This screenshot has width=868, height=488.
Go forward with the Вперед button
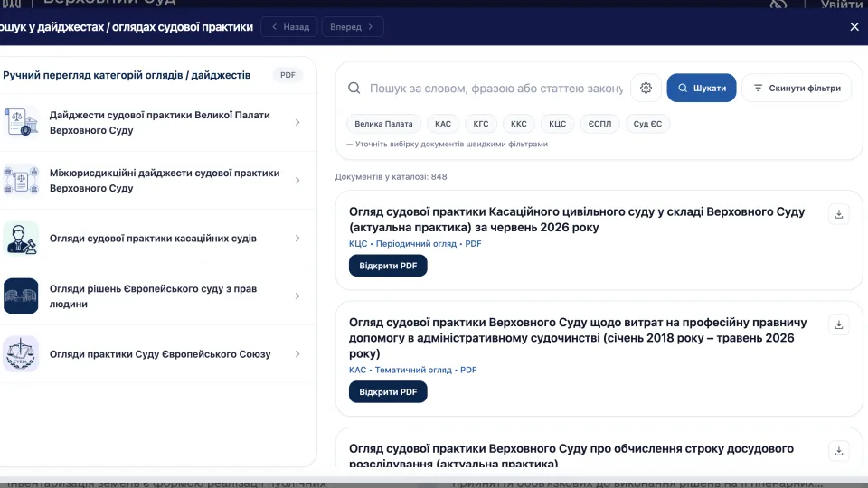tap(352, 26)
